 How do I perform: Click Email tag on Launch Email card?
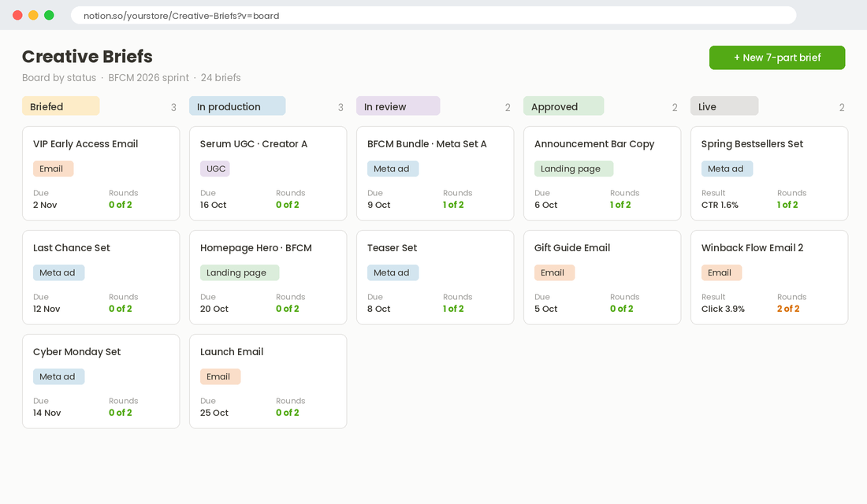click(x=220, y=376)
